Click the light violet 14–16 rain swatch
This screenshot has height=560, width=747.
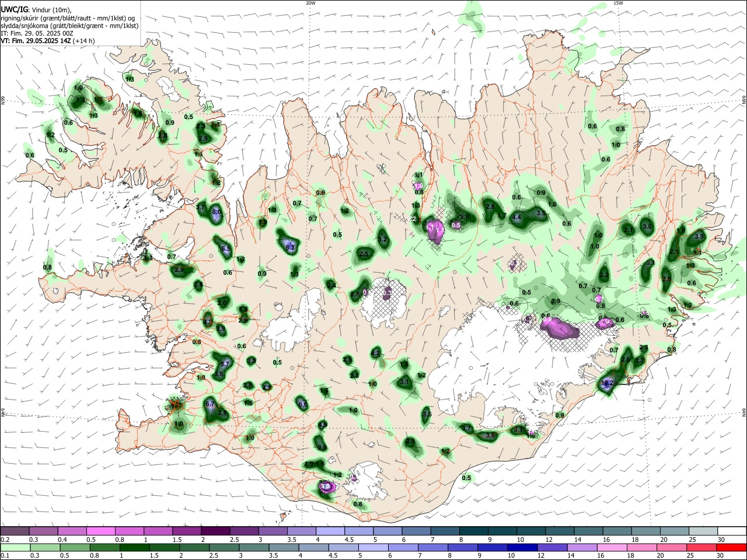pos(582,548)
